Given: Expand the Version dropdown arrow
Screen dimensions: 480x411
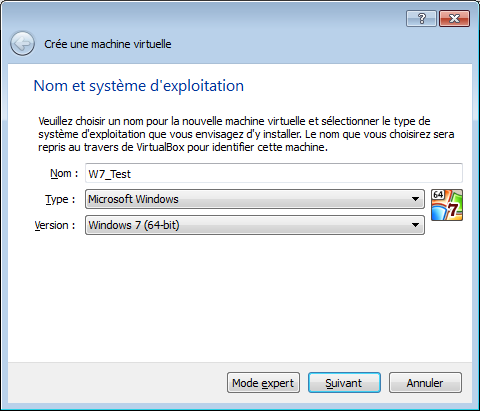Looking at the screenshot, I should click(x=415, y=225).
